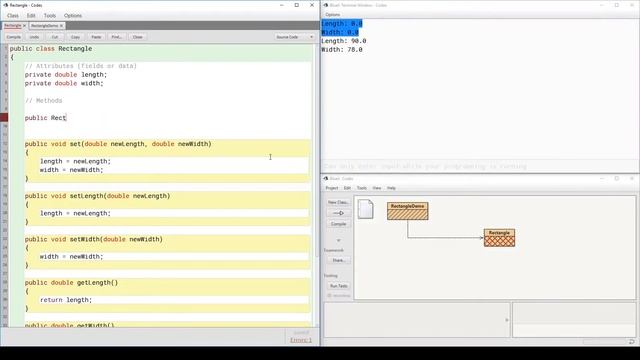Open the editor's Tools menu
The width and height of the screenshot is (640, 360).
click(x=50, y=16)
